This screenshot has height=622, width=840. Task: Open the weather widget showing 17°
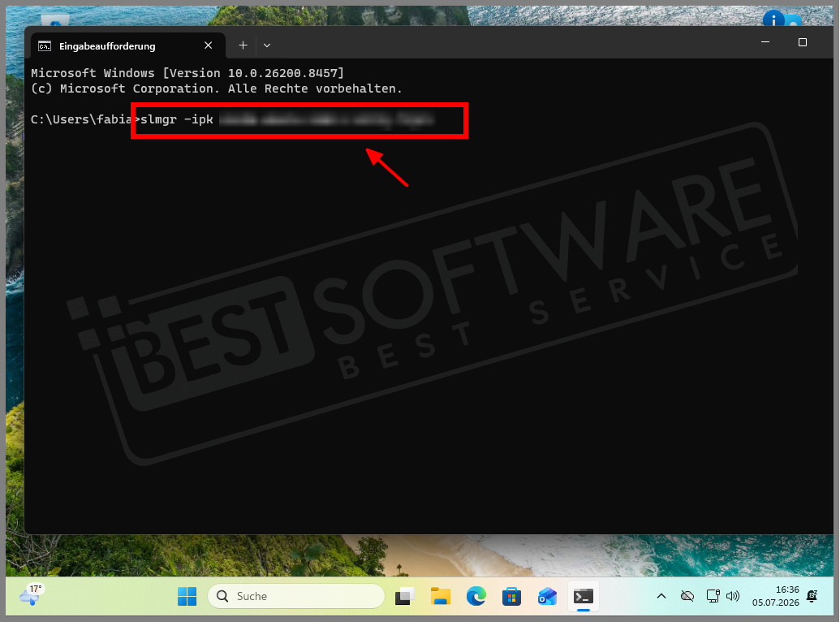click(x=32, y=595)
